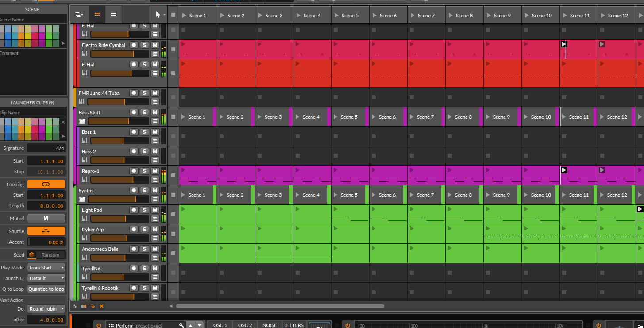
Task: Open the FILTERS tab in device panel
Action: (294, 325)
